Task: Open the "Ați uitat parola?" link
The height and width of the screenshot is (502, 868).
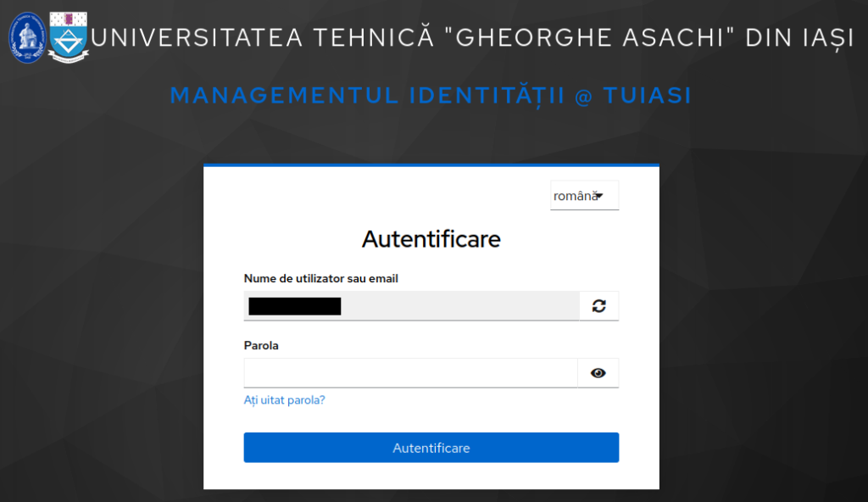Action: (284, 399)
